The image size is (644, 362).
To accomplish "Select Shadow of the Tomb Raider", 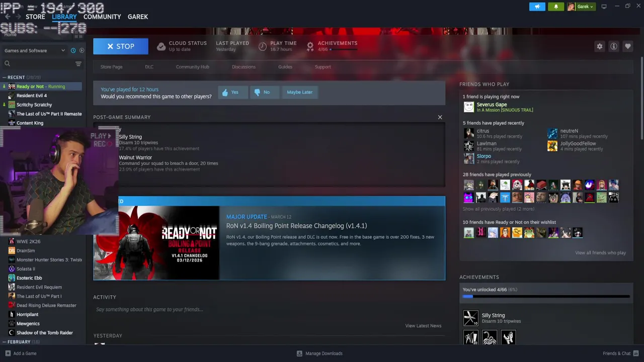I will [44, 332].
